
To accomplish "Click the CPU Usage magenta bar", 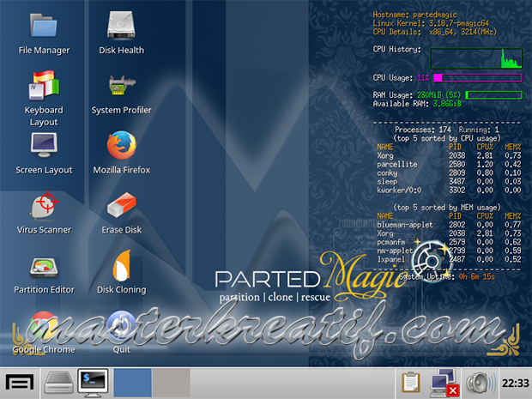I will point(478,78).
